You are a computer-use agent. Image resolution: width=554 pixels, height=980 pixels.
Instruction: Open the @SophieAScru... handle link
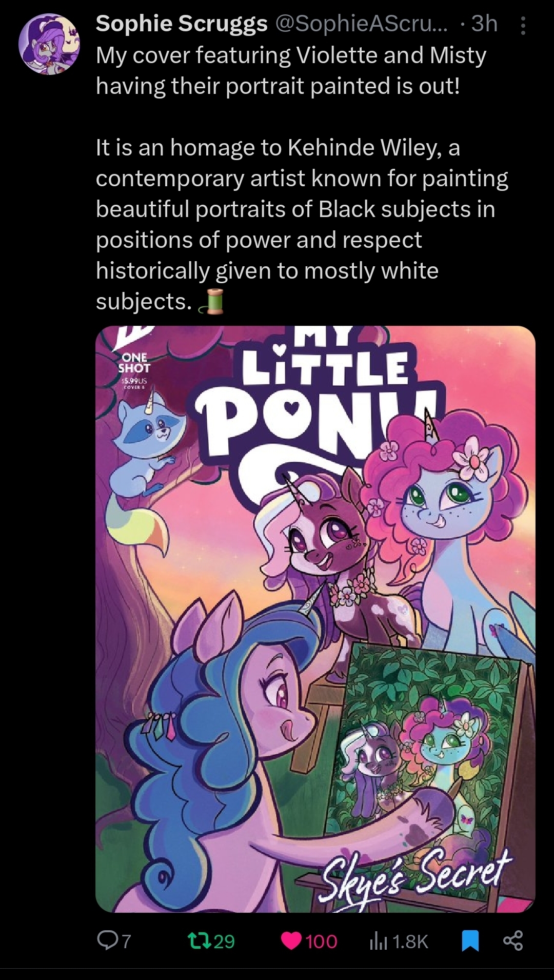coord(362,24)
